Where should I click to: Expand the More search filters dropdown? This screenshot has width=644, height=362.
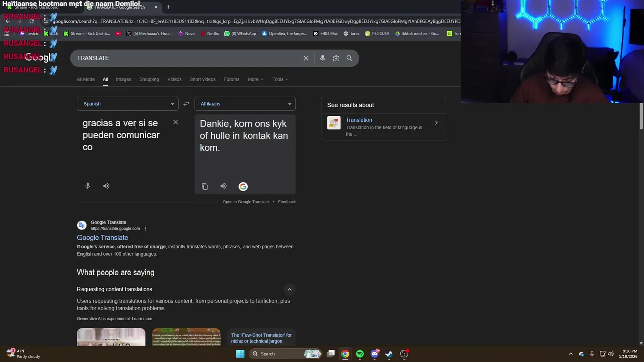coord(255,79)
